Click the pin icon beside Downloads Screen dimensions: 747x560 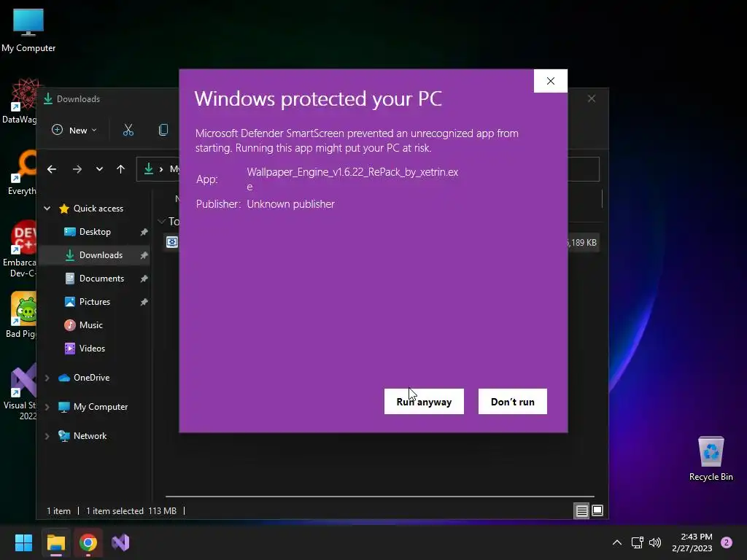click(x=144, y=255)
